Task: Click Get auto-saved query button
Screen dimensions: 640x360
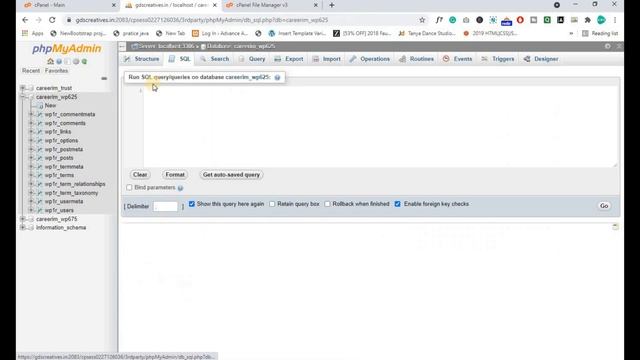Action: (231, 175)
